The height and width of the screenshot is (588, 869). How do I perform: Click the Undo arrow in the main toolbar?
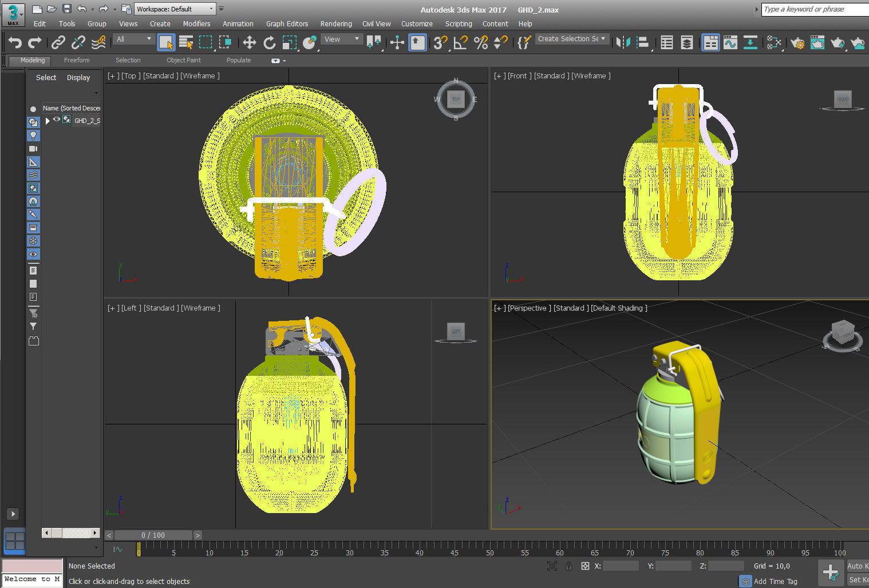click(15, 42)
